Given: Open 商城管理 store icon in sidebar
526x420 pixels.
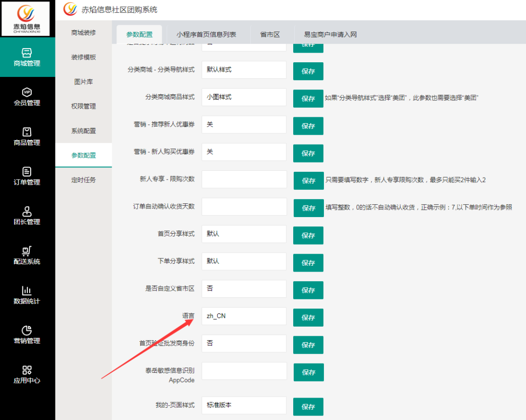Looking at the screenshot, I should [27, 53].
